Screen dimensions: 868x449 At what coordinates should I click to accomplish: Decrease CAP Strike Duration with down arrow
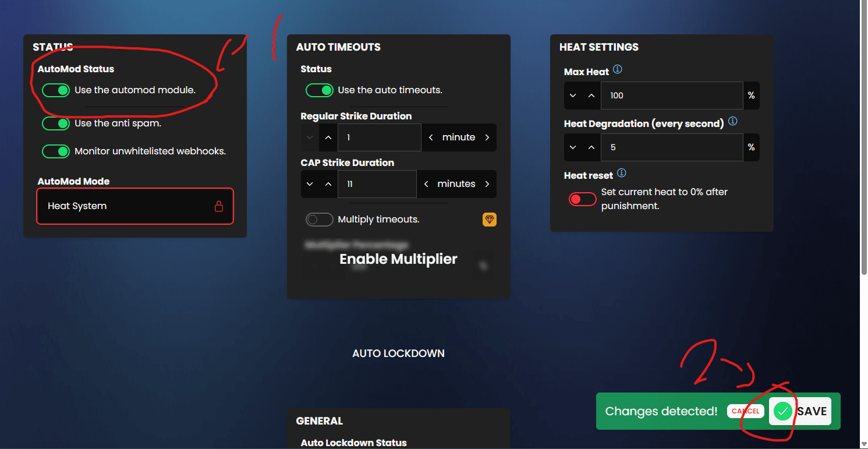309,184
